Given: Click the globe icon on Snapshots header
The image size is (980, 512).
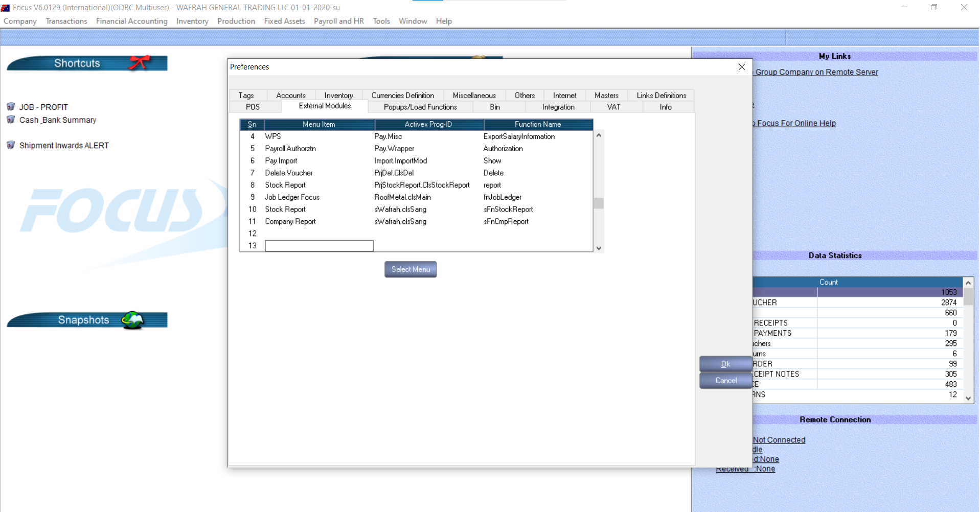Looking at the screenshot, I should [x=133, y=320].
